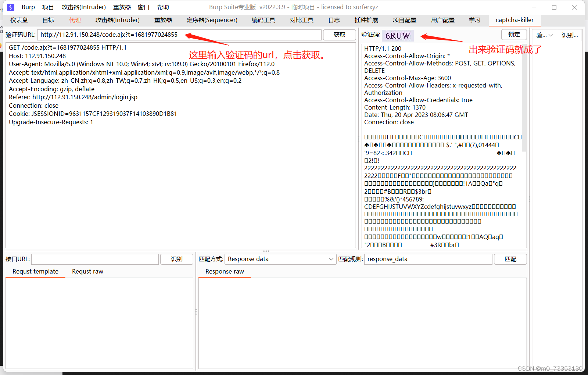Click the 接口URL input field
This screenshot has width=588, height=375.
[x=95, y=259]
